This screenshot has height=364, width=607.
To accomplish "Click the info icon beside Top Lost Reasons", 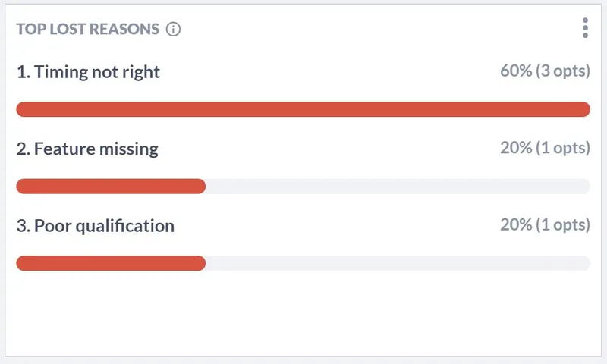I will pos(173,29).
